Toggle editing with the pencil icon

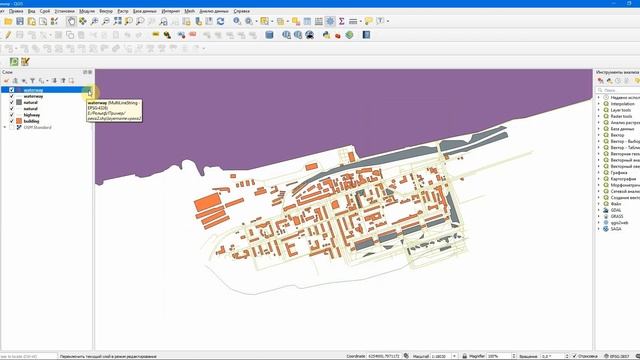point(8,35)
